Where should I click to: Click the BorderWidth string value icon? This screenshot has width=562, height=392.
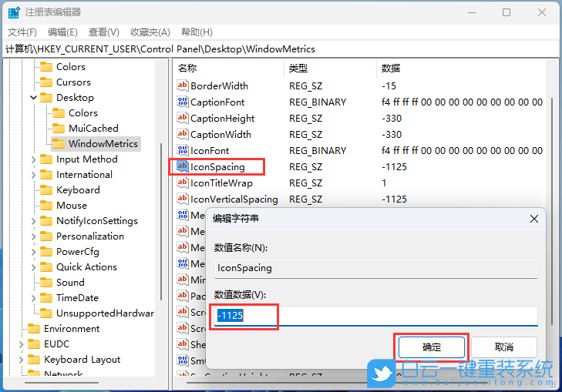(183, 85)
